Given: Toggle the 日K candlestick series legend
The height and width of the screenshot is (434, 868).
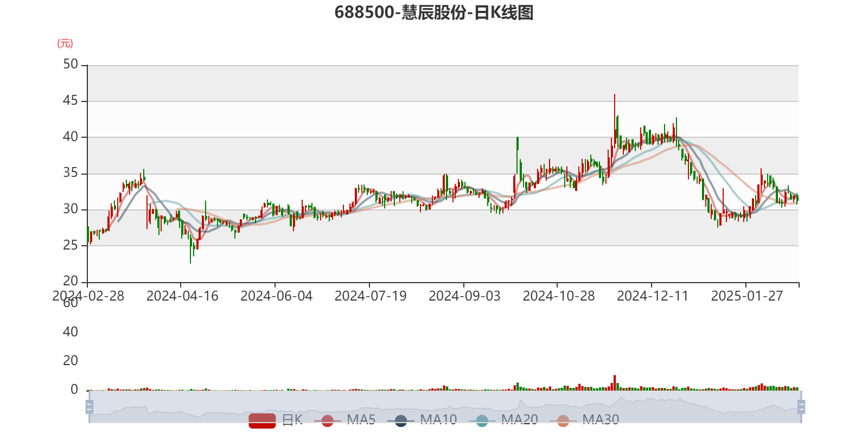Looking at the screenshot, I should tap(276, 420).
